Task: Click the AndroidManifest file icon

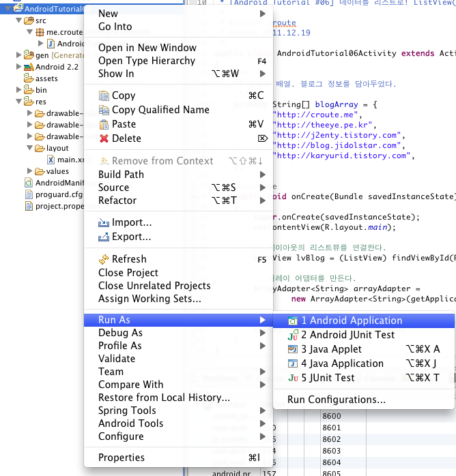Action: tap(29, 183)
